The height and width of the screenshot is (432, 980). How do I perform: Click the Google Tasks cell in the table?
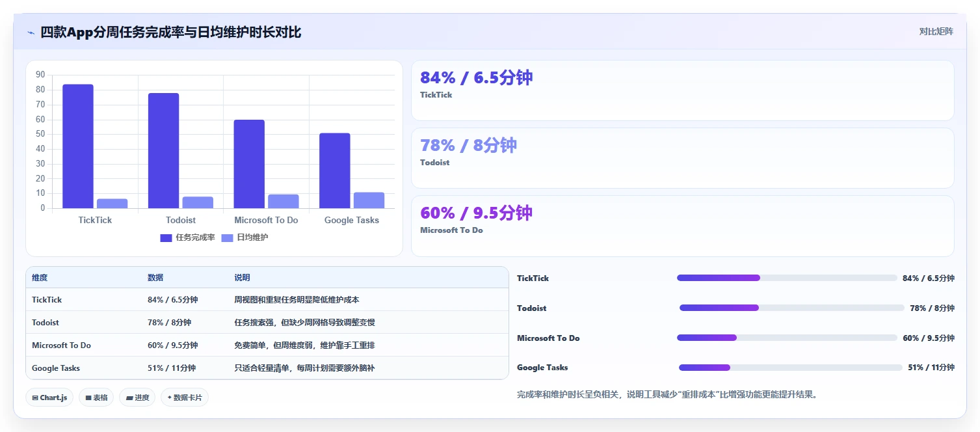[56, 368]
